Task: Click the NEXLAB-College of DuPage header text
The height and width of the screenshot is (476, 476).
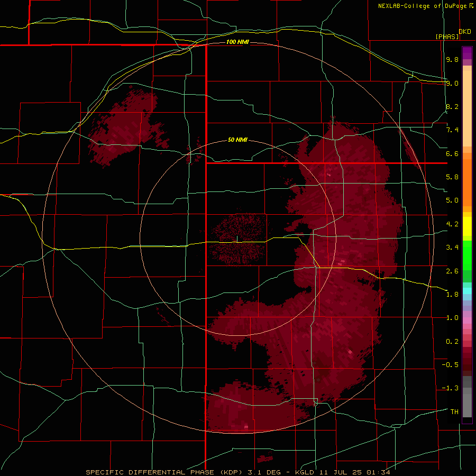Action: (x=422, y=6)
